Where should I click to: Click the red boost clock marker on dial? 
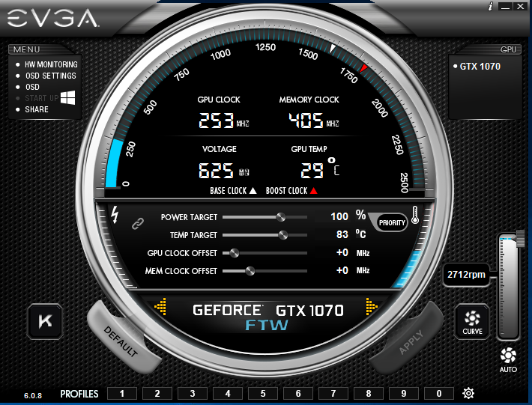(363, 68)
